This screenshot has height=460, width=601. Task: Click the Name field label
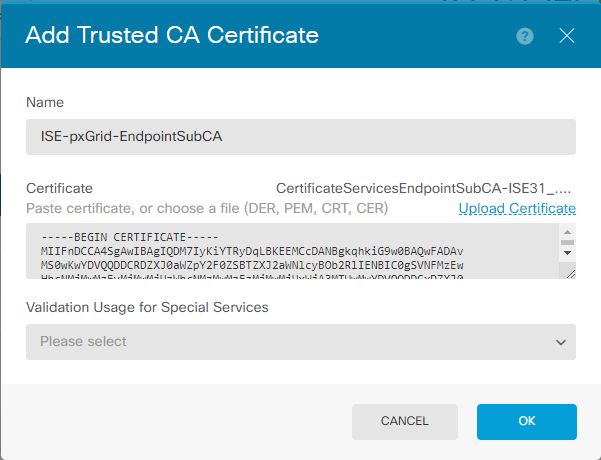(x=45, y=102)
